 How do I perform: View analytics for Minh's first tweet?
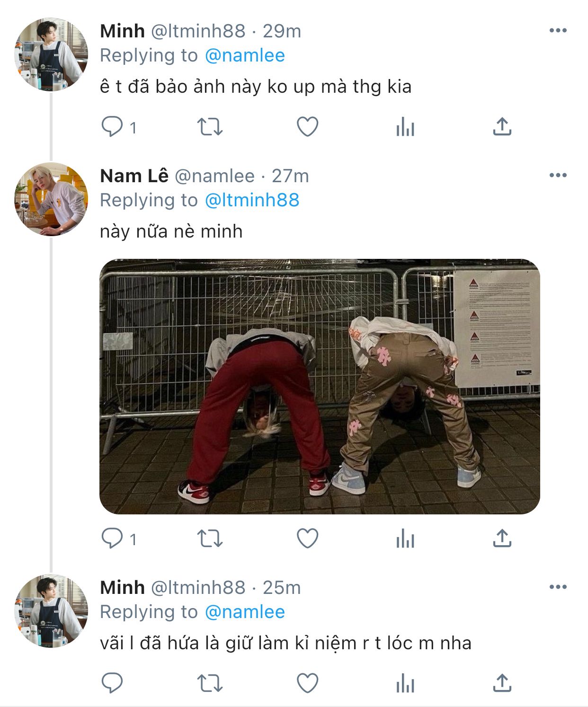click(405, 127)
